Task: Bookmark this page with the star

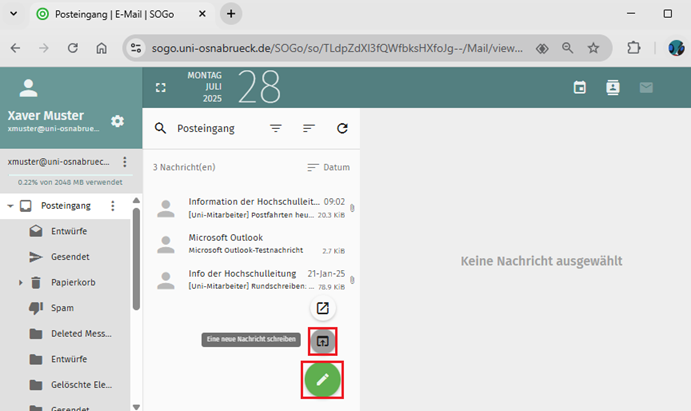Action: click(x=594, y=48)
